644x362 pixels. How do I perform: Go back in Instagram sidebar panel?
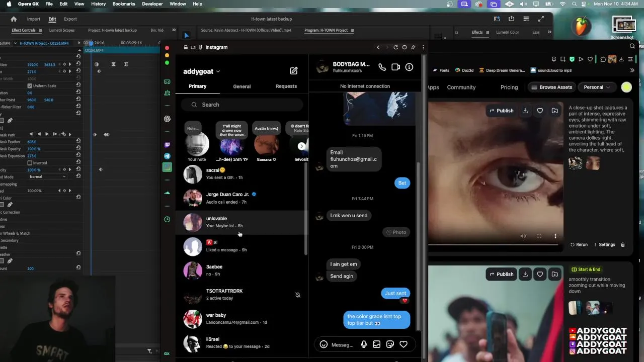click(378, 47)
